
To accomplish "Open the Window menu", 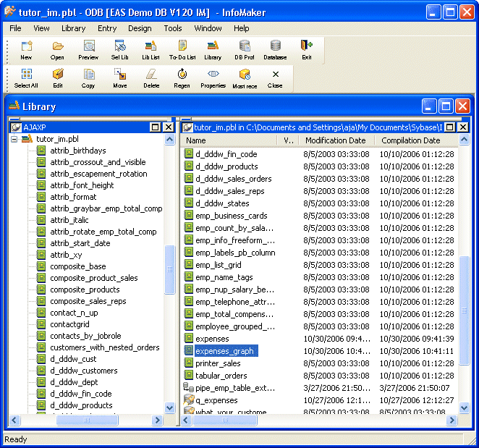I will point(208,28).
